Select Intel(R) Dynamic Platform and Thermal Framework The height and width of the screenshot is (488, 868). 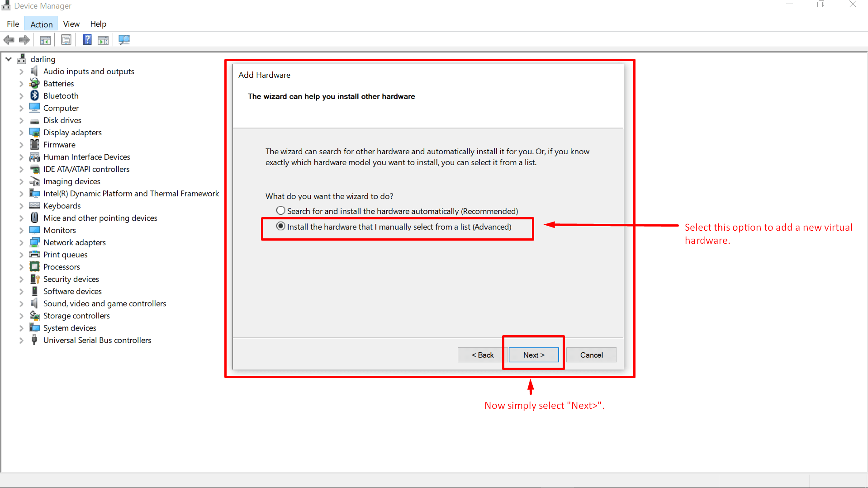(131, 194)
